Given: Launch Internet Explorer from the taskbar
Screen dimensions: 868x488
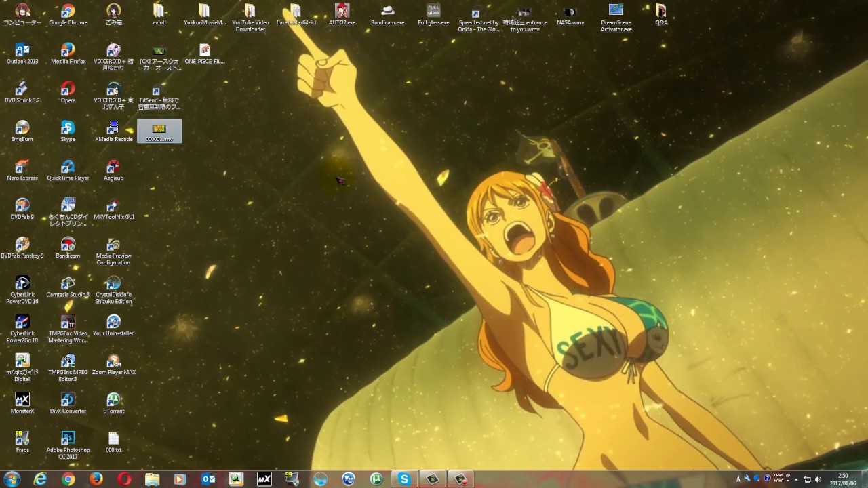Looking at the screenshot, I should (x=41, y=479).
